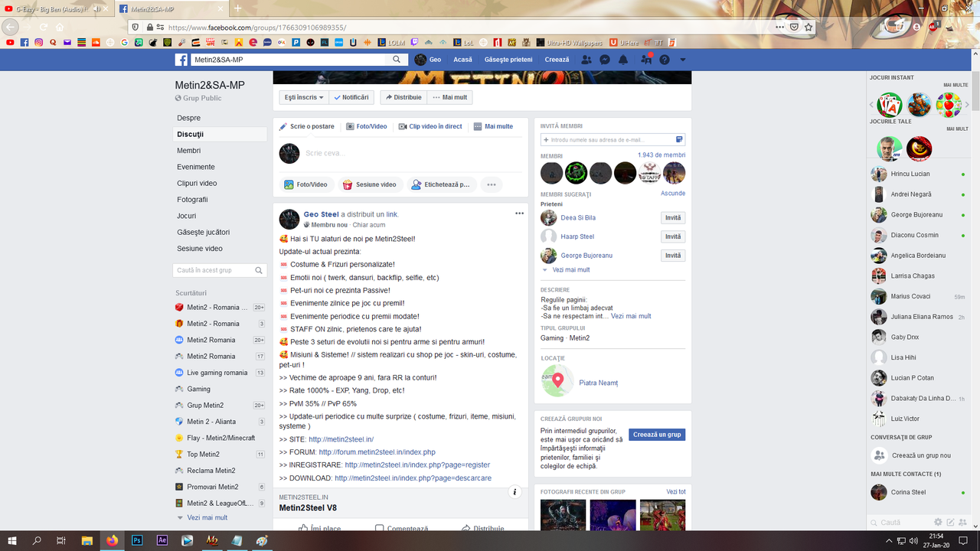Click the link info icon on Metin2Steel preview

point(515,492)
